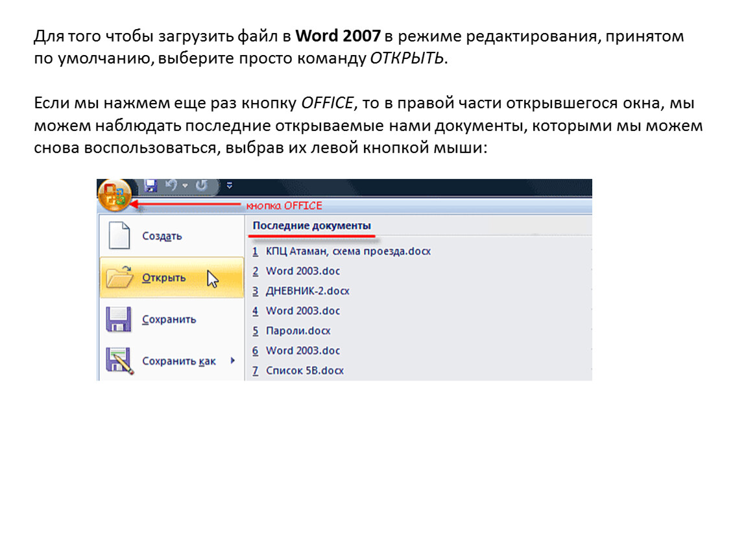Click the Redo icon in quick access toolbar
This screenshot has height=560, width=746.
(x=202, y=185)
